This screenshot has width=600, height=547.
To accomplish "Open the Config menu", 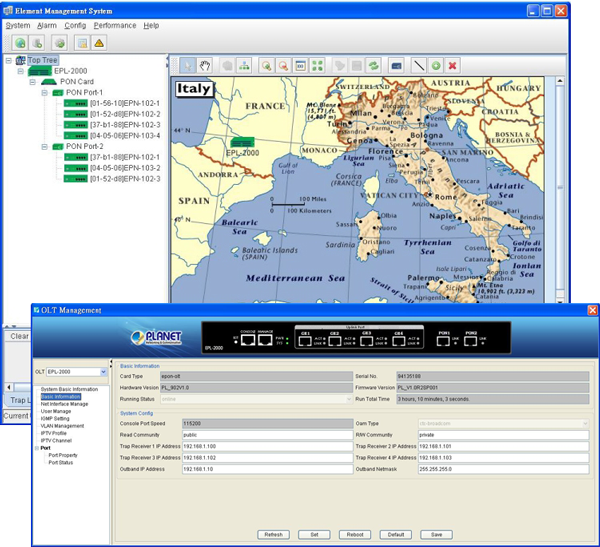I will click(75, 25).
